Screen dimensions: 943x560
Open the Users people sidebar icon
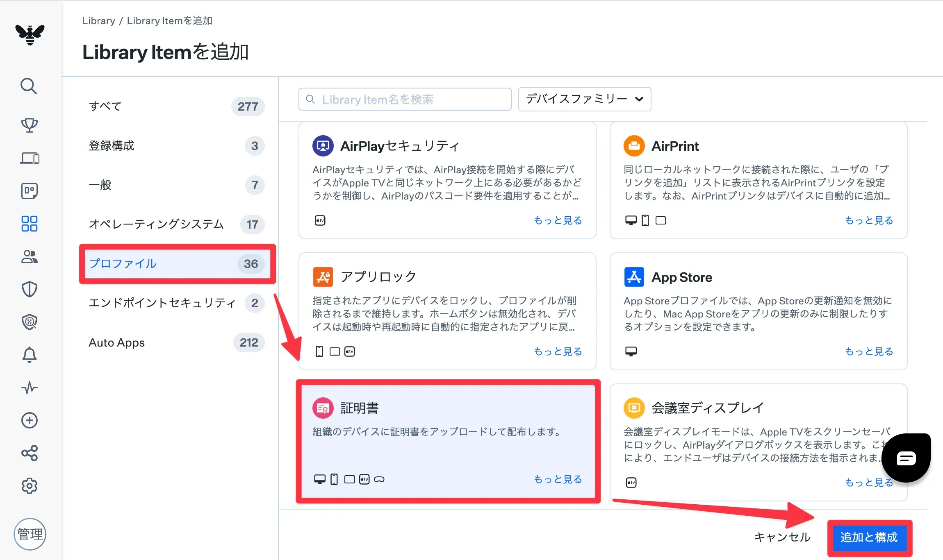tap(29, 257)
